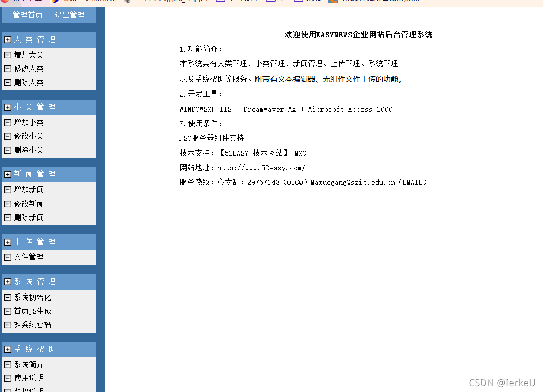543x392 pixels.
Task: Click the 29767143 OICQ number text
Action: [263, 182]
